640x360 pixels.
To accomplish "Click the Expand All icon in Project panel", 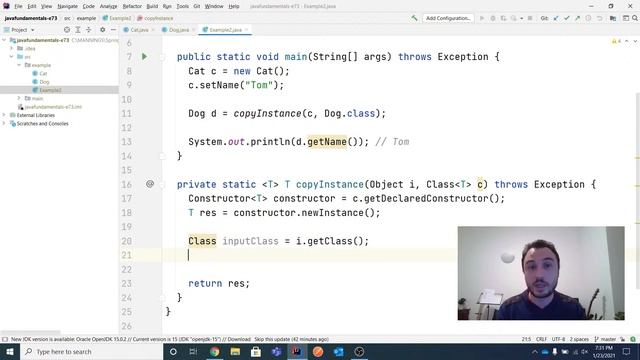I will 78,30.
